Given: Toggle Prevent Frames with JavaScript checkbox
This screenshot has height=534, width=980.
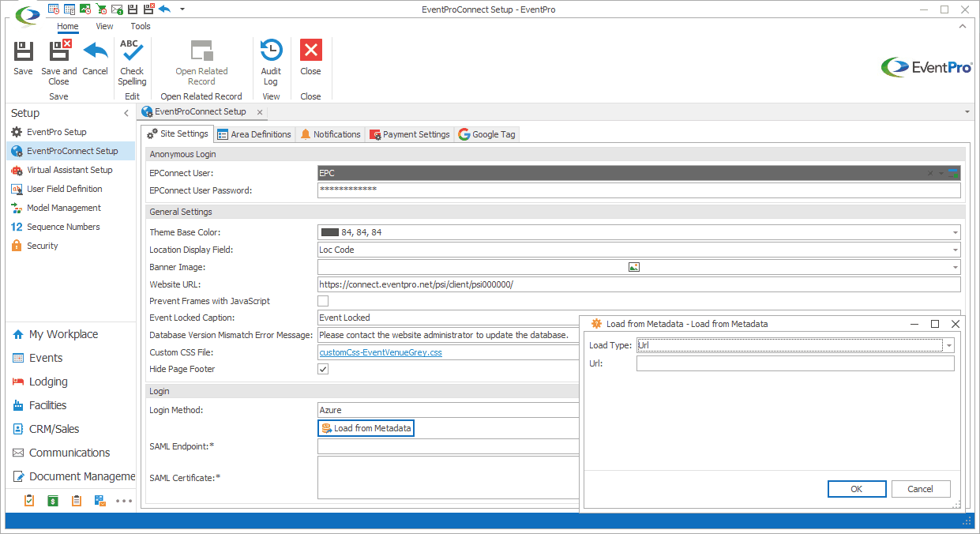Looking at the screenshot, I should coord(323,301).
